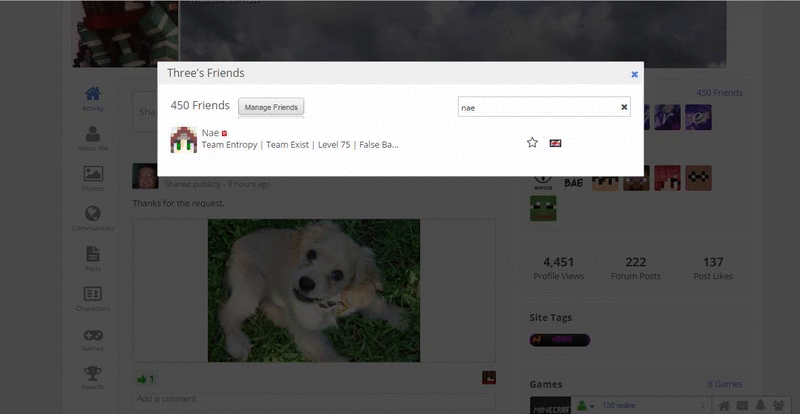The height and width of the screenshot is (414, 800).
Task: Click the site tag badge under Site Tags
Action: (x=560, y=340)
